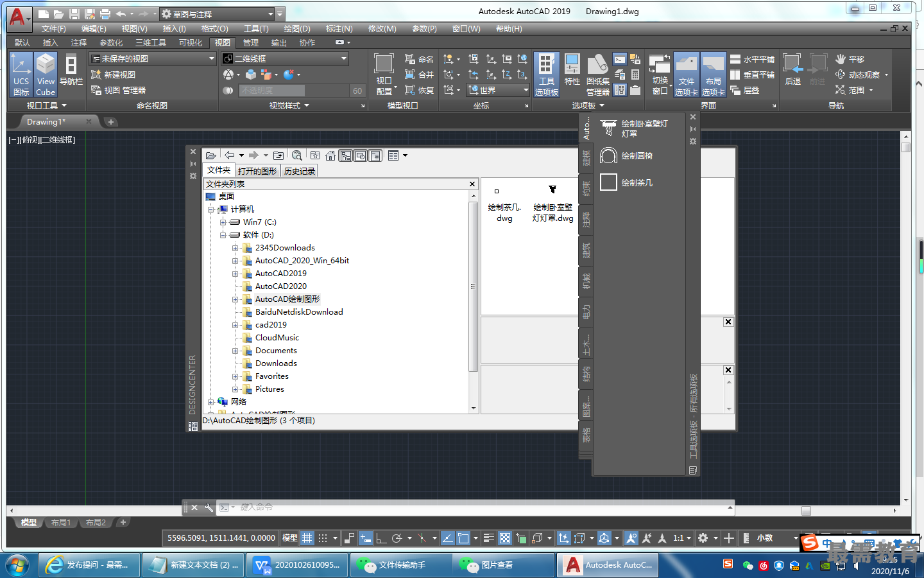Click the UCS icon button in ribbon

pyautogui.click(x=21, y=74)
